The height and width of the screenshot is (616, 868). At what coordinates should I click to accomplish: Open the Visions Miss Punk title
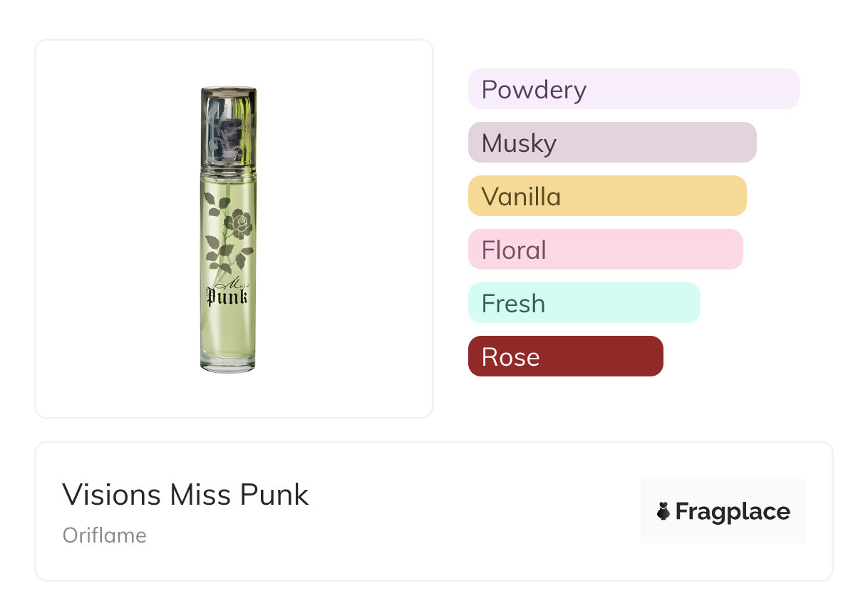185,494
